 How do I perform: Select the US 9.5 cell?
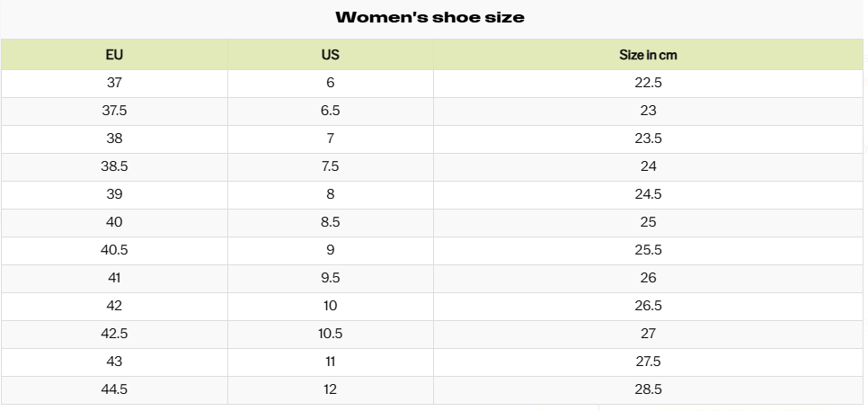pyautogui.click(x=331, y=278)
